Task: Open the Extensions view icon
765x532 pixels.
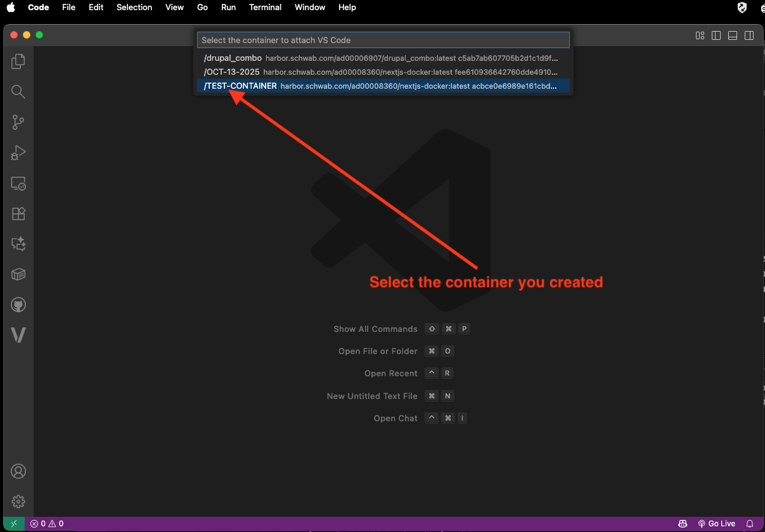Action: coord(18,213)
